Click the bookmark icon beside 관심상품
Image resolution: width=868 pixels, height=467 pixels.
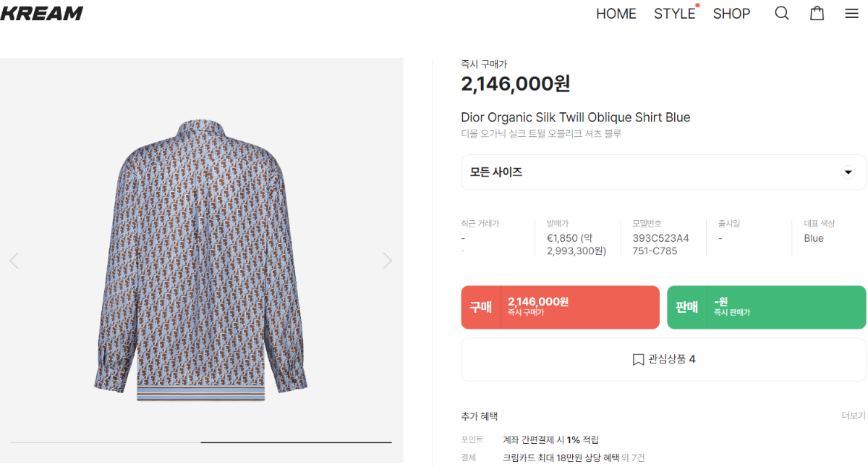638,360
